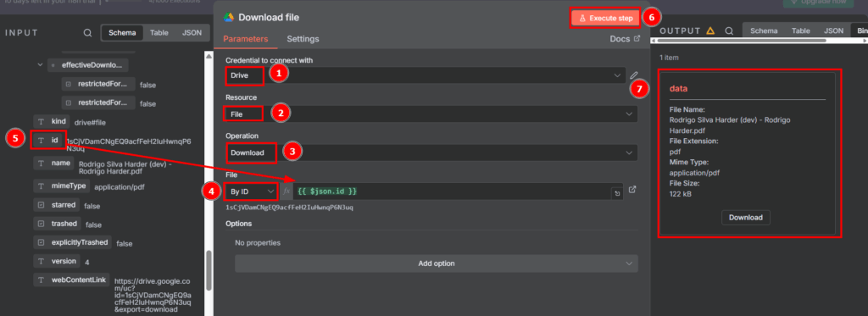Click the 'drive#file' value text

click(91, 122)
